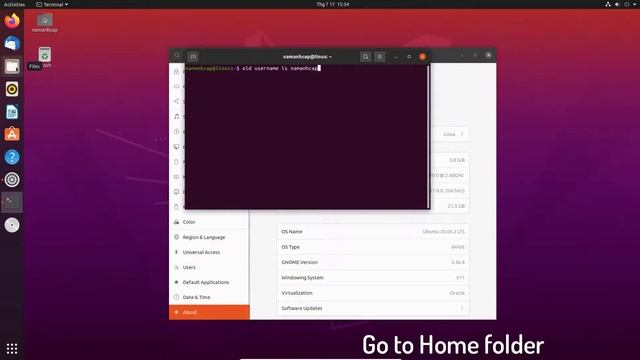Open the Show Applications grid
Image resolution: width=640 pixels, height=360 pixels.
(x=12, y=348)
